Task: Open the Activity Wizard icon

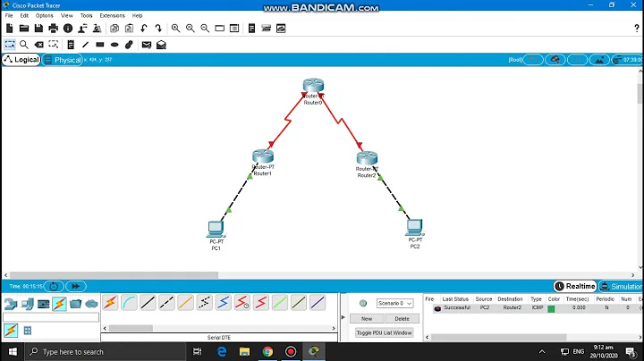Action: click(x=82, y=29)
